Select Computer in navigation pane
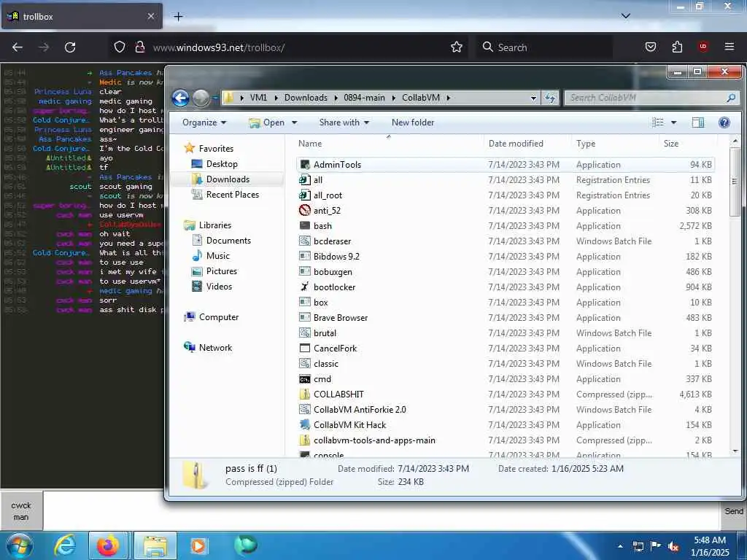Screen dimensions: 747x560 (219, 317)
